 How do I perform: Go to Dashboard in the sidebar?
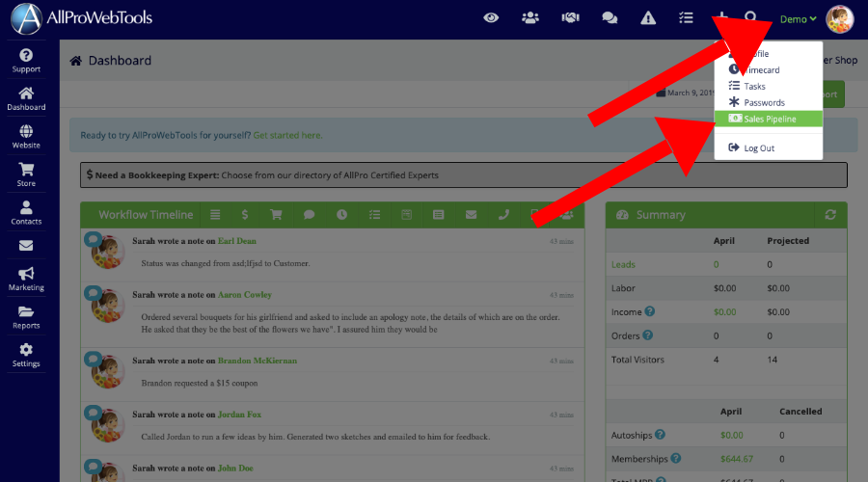26,98
